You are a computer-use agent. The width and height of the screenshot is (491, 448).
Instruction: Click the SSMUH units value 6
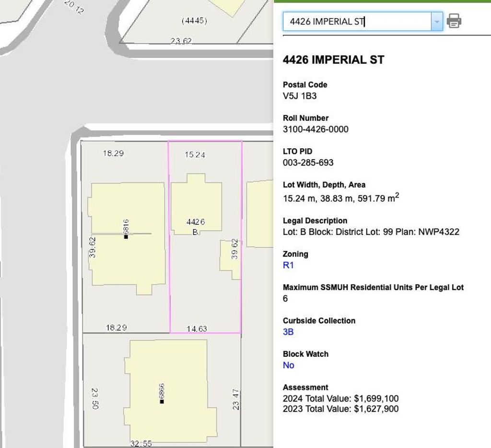coord(285,298)
